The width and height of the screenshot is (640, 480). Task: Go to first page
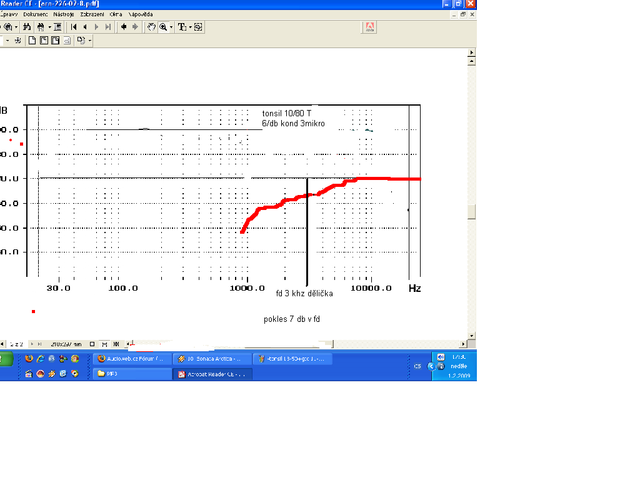click(x=74, y=27)
